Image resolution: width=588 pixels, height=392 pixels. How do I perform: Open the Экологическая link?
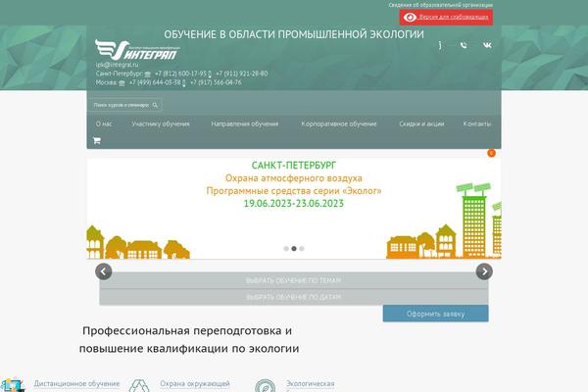coord(310,384)
